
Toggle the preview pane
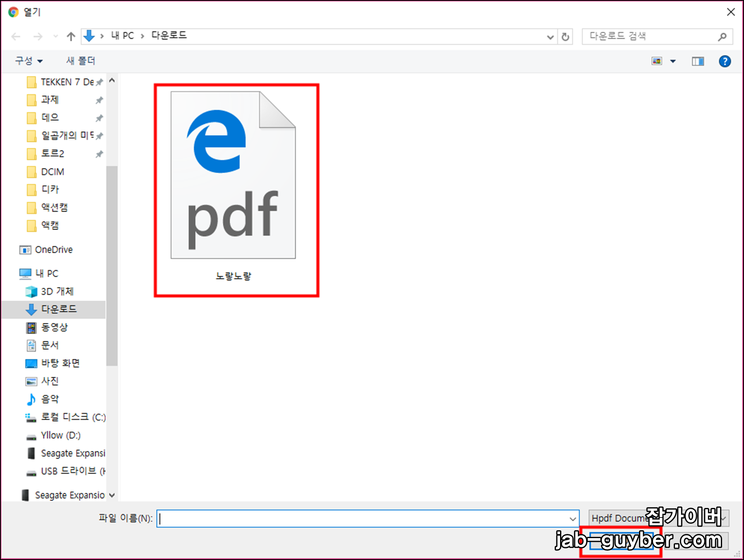pyautogui.click(x=698, y=61)
